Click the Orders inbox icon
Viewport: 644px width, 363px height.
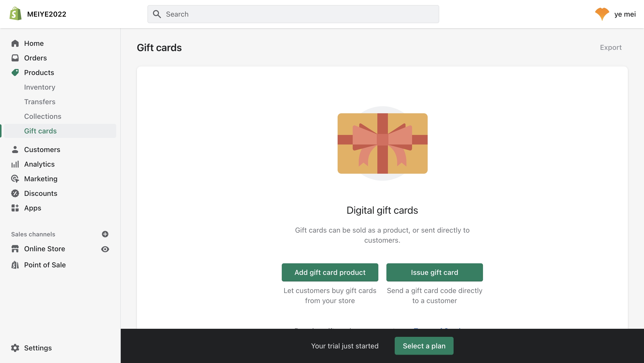point(15,58)
